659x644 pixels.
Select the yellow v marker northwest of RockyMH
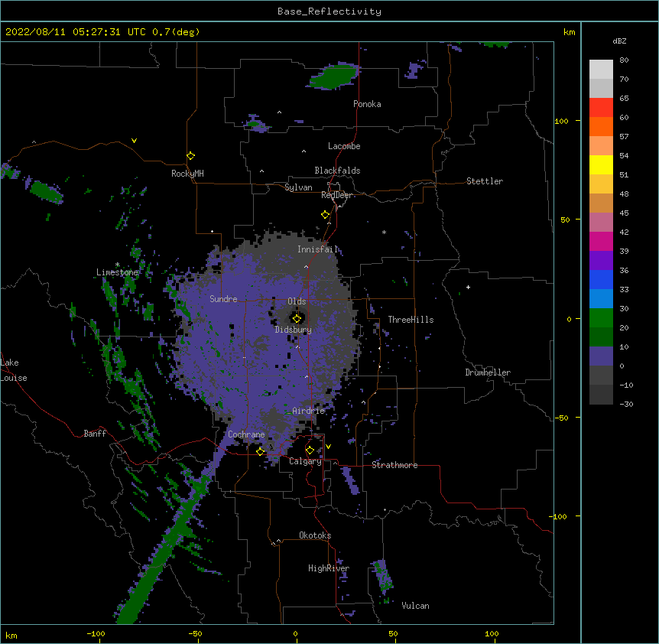pos(134,141)
